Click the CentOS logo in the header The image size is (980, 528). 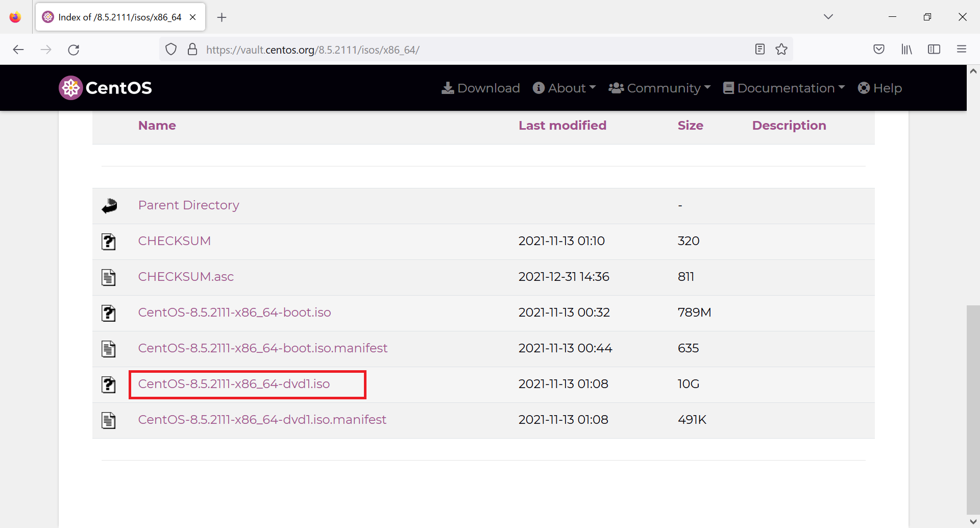[x=106, y=88]
